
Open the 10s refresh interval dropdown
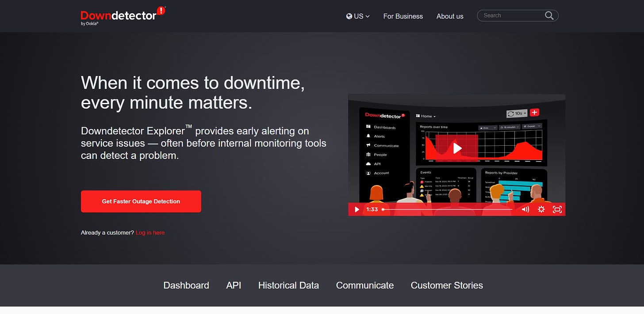coord(517,113)
